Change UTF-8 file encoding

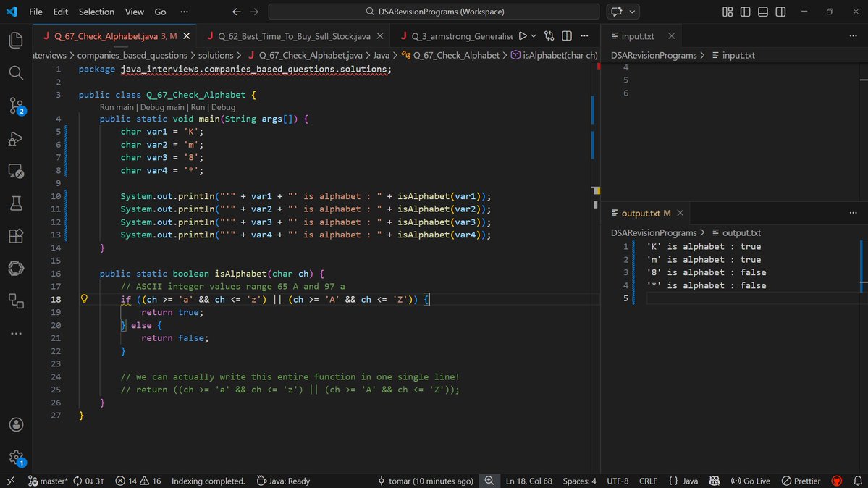[x=618, y=481]
